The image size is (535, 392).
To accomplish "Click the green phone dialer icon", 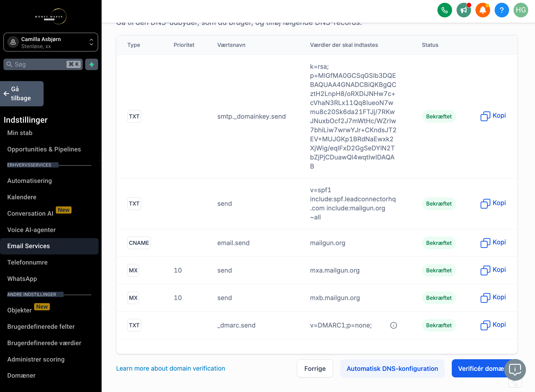I will (x=444, y=10).
